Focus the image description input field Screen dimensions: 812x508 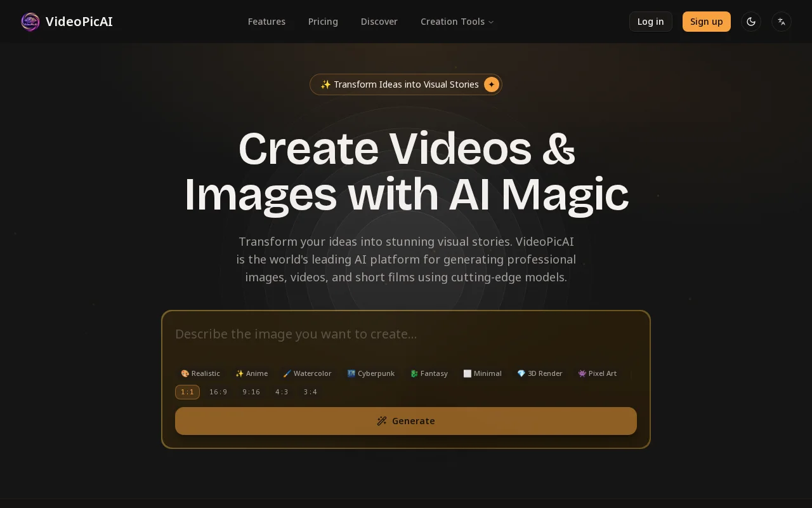pos(406,340)
